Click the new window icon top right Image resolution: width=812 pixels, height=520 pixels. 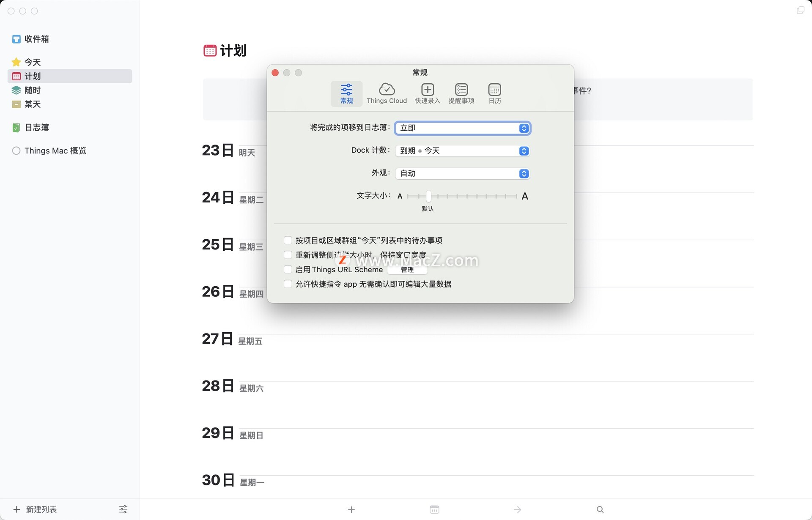pyautogui.click(x=800, y=10)
